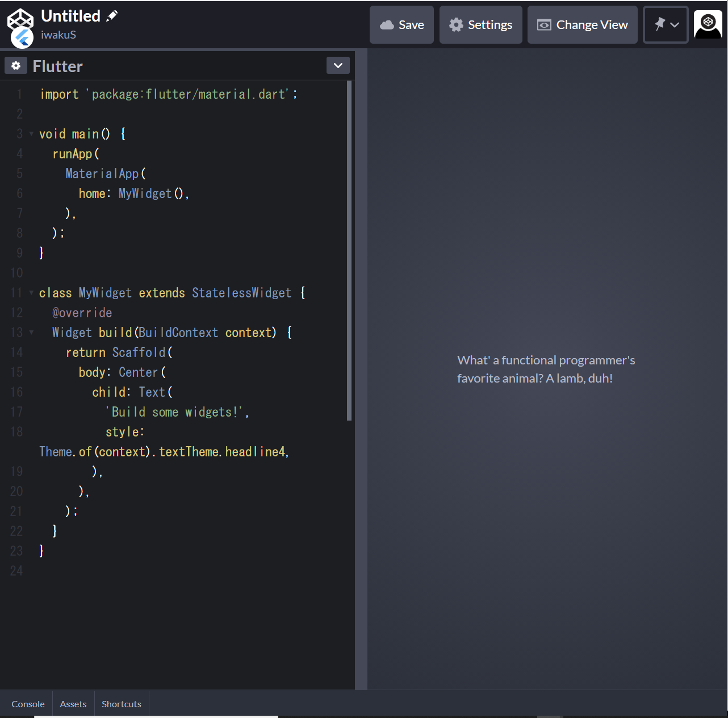Collapse the Widget build fold arrow

pos(31,333)
